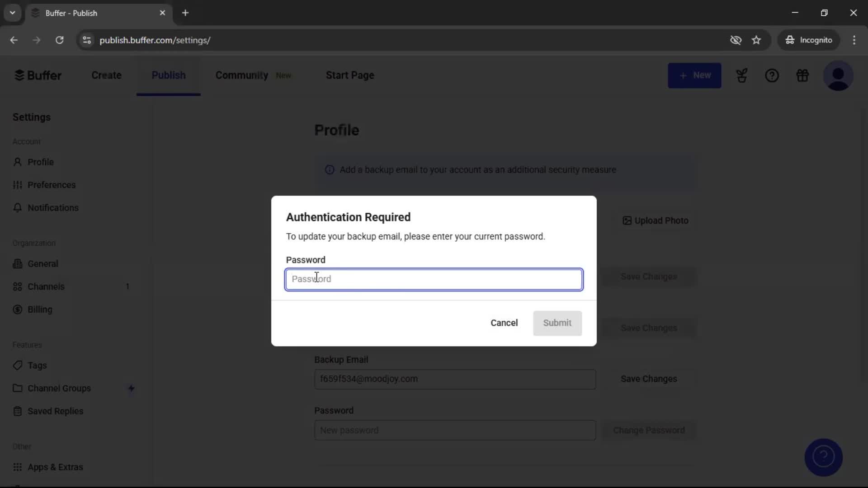Submit the authentication password
Screen dimensions: 868x488
click(557, 323)
